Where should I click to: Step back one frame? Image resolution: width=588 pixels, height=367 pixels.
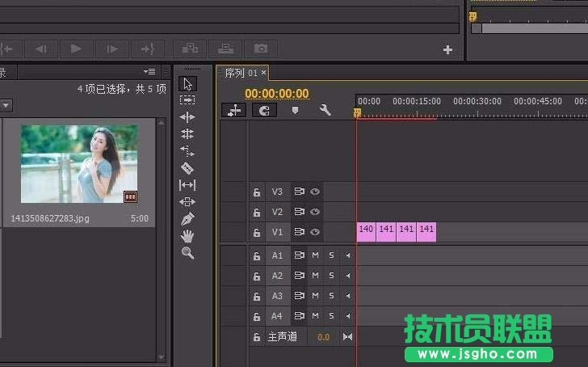pos(40,49)
